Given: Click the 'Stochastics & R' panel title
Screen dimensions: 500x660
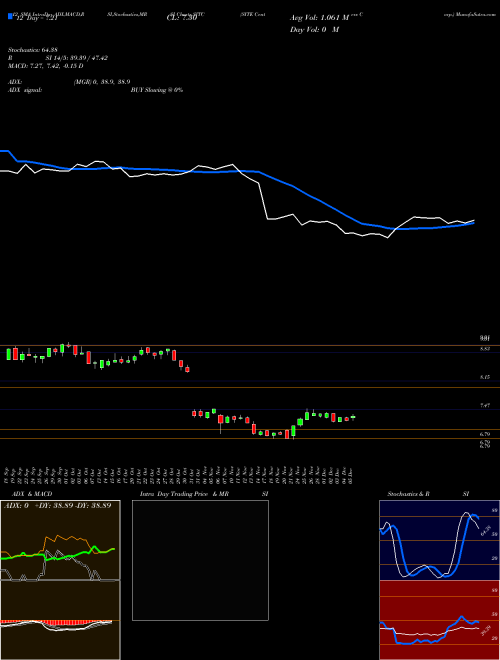Looking at the screenshot, I should tap(408, 494).
